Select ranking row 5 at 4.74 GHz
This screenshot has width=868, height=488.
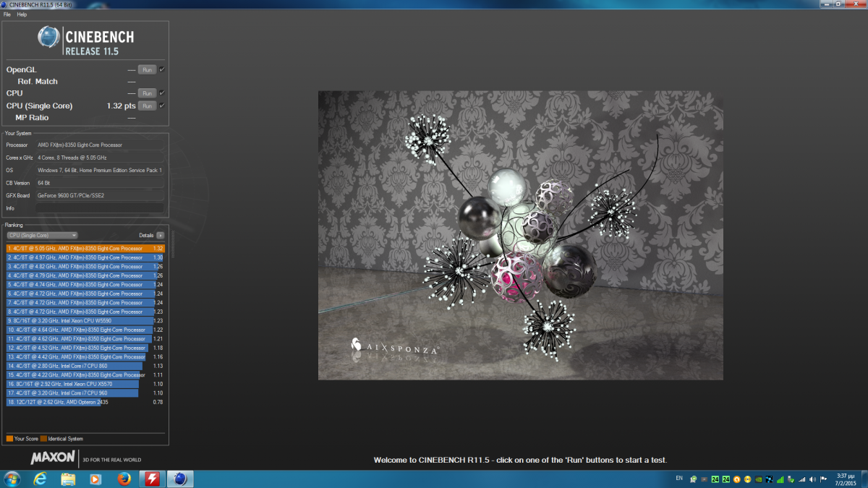coord(85,284)
